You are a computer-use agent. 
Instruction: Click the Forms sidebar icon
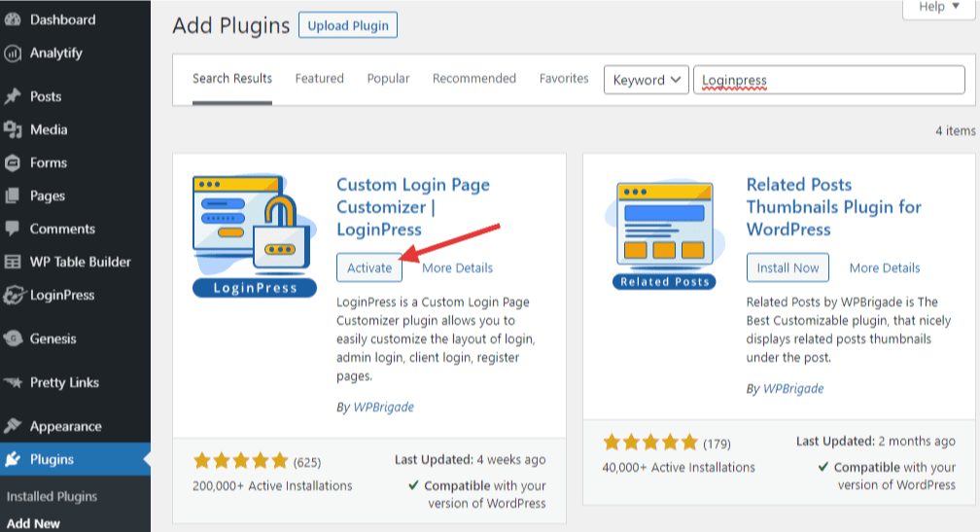pyautogui.click(x=13, y=162)
